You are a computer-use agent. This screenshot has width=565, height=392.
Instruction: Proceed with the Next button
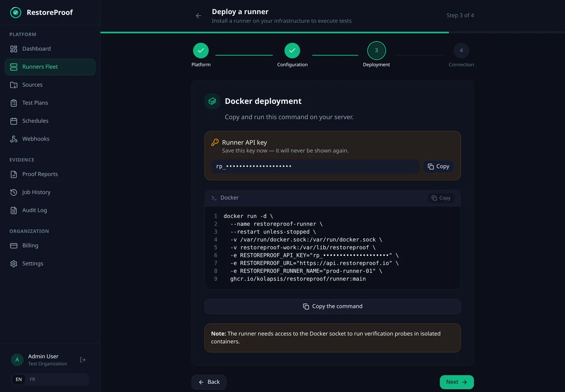tap(457, 382)
